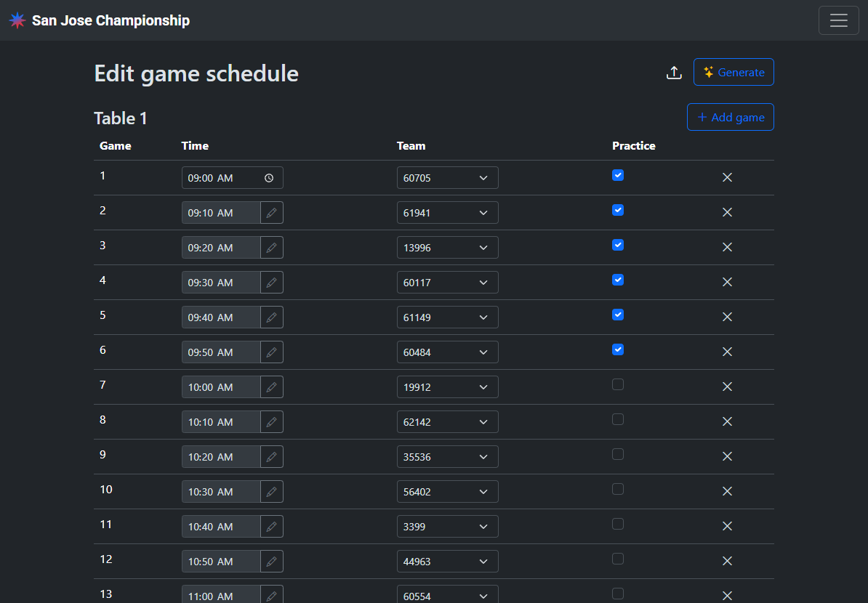
Task: Click the clock icon in game 1 time field
Action: (269, 178)
